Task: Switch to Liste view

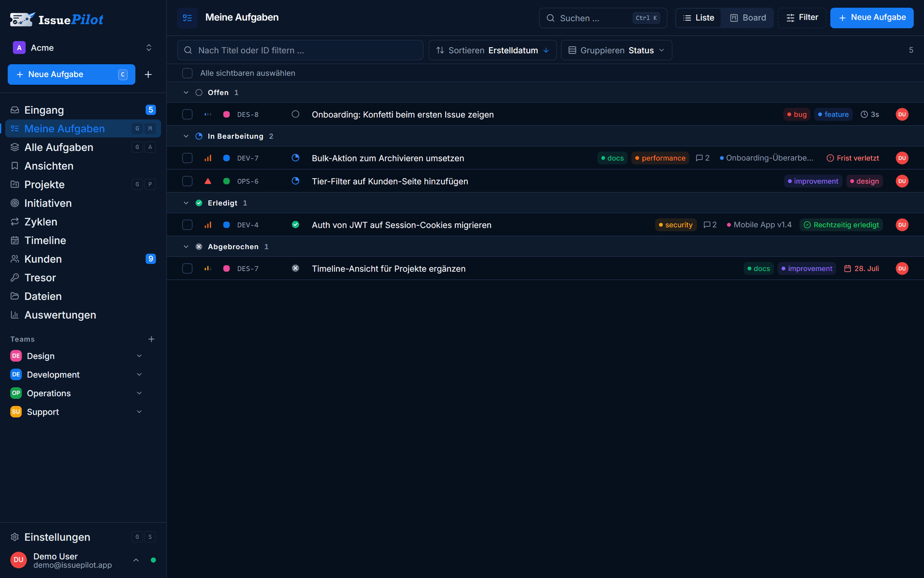Action: coord(698,18)
